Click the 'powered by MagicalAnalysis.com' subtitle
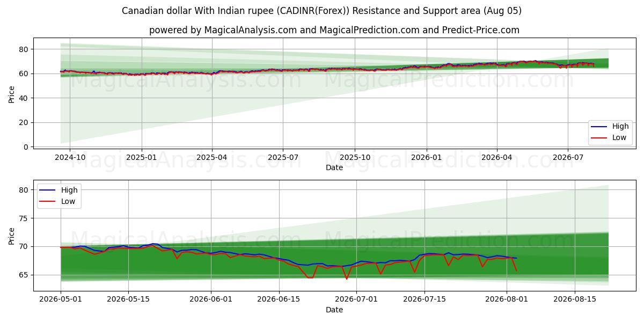644x322 pixels. click(334, 30)
